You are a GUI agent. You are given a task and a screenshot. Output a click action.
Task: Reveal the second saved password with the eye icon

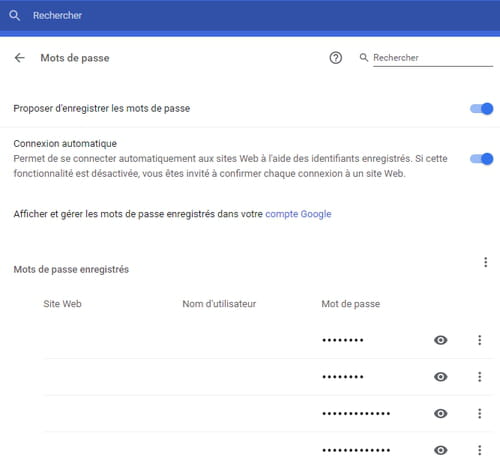[x=440, y=377]
